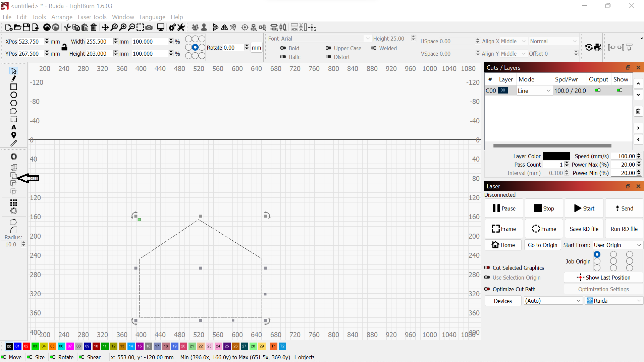Expand the Ruida device dropdown
Viewport: 644px width, 362px height.
pyautogui.click(x=614, y=301)
